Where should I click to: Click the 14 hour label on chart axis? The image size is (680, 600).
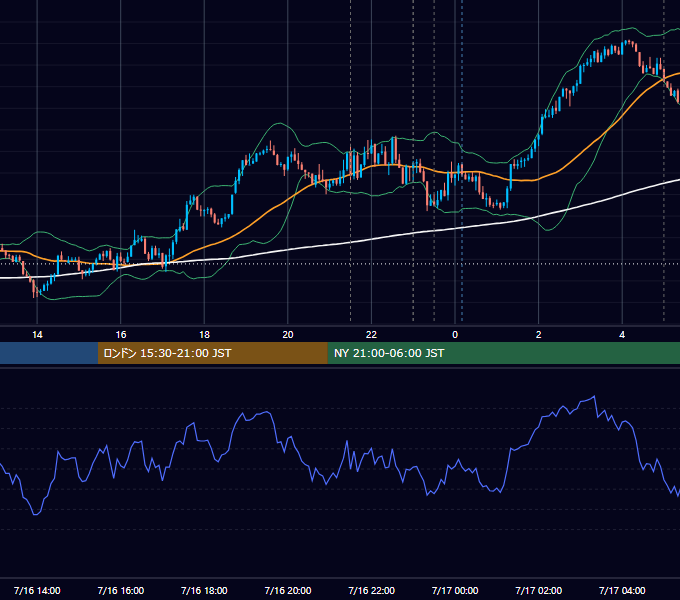pyautogui.click(x=37, y=335)
